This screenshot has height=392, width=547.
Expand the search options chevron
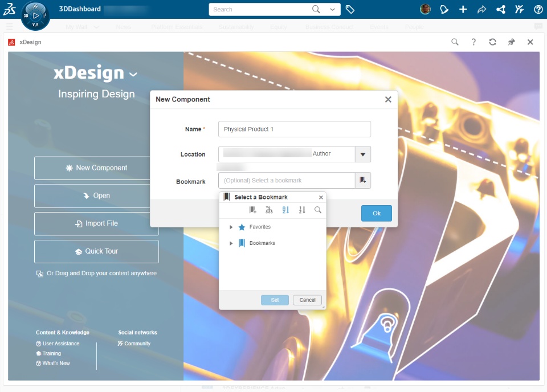[x=332, y=10]
